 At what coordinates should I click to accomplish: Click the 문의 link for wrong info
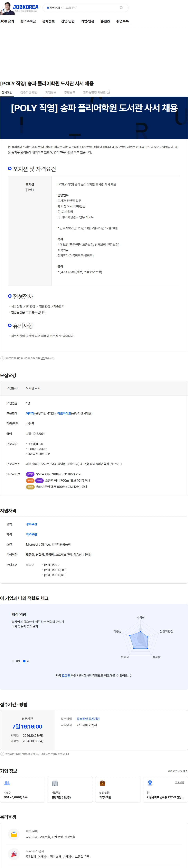pyautogui.click(x=43, y=358)
